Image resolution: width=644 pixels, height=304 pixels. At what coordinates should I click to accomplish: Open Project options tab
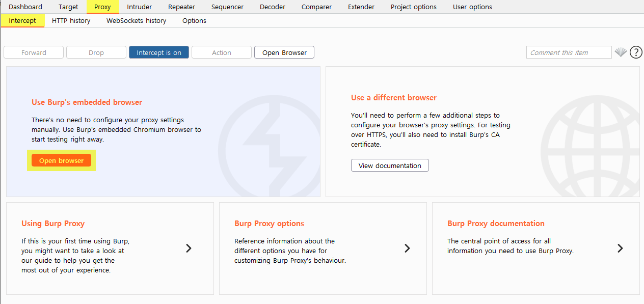pos(414,7)
